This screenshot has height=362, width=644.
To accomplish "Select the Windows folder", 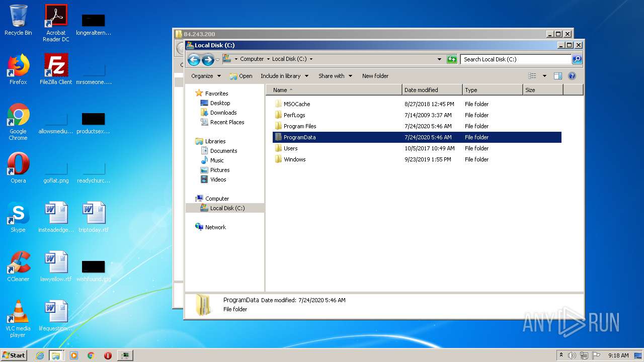I will (417, 159).
